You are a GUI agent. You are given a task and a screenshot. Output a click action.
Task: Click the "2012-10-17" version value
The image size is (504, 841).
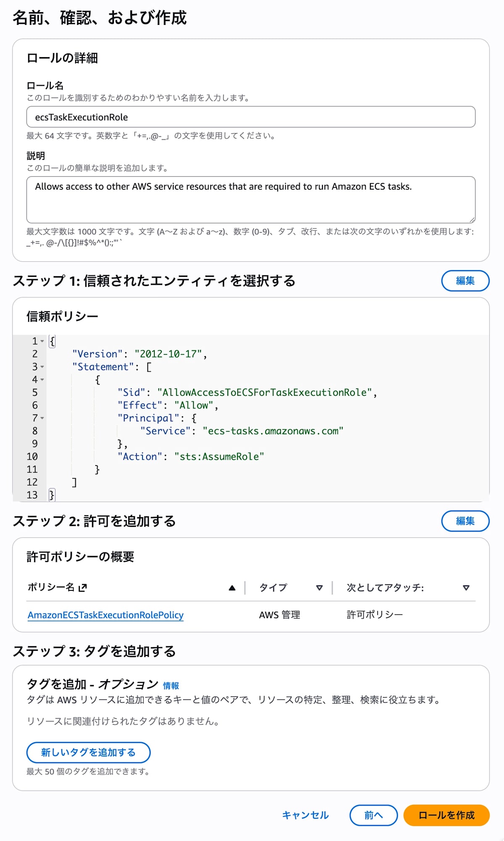(x=168, y=354)
